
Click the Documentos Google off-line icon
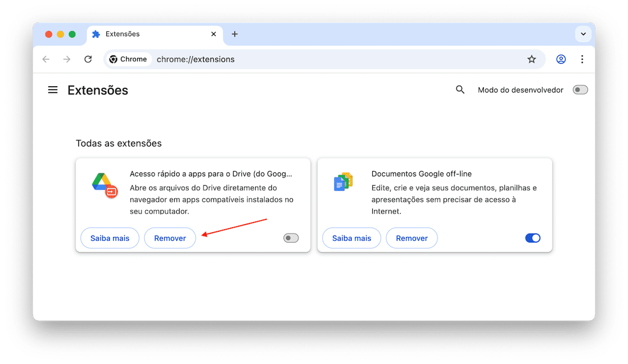pyautogui.click(x=343, y=182)
